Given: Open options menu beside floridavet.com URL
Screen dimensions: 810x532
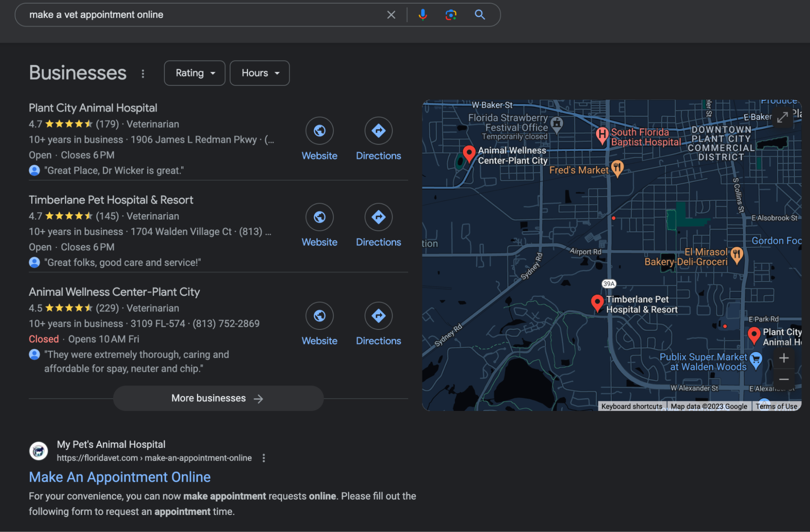Looking at the screenshot, I should [264, 458].
